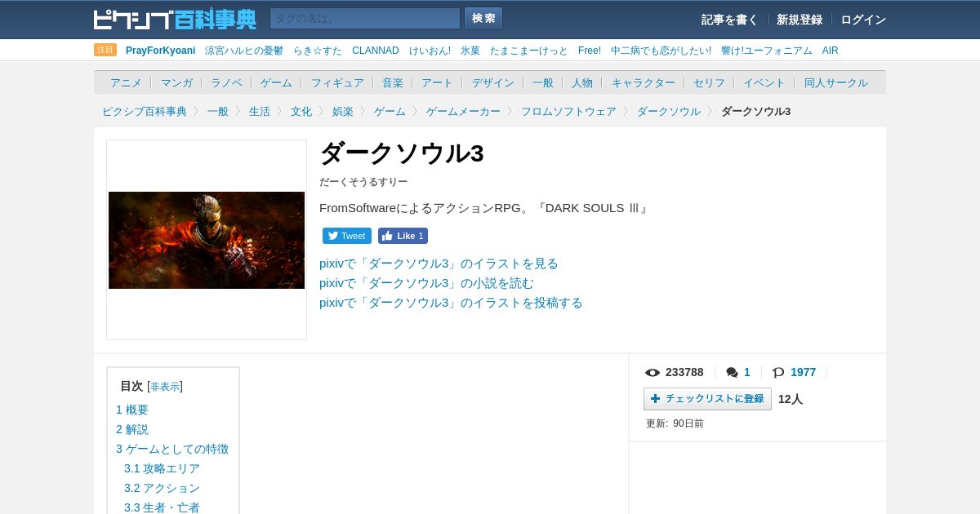
Task: Open 氷菓 tag
Action: (x=470, y=51)
